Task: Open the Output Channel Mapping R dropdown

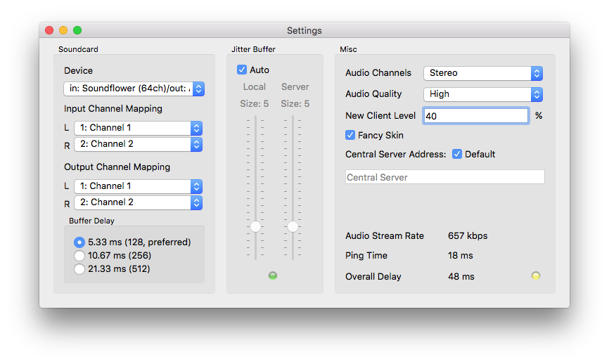Action: pyautogui.click(x=139, y=202)
